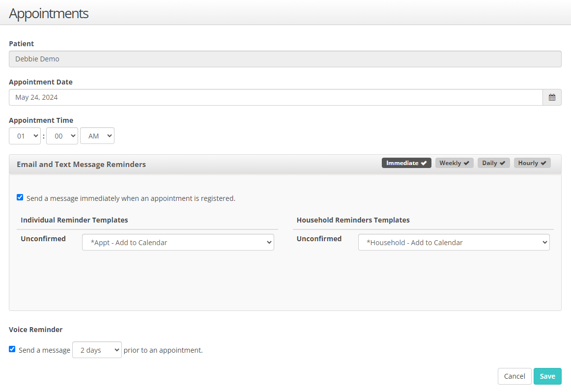
Task: Open the appointment hour dropdown
Action: click(x=25, y=136)
